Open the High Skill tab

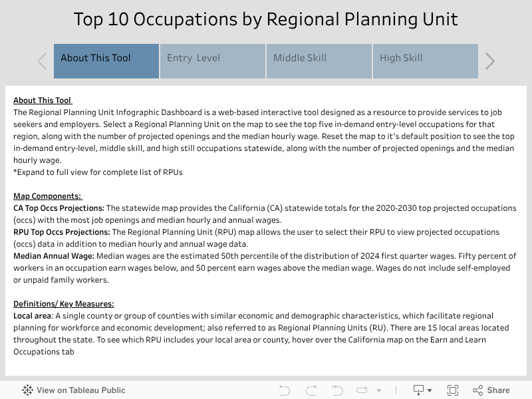[x=426, y=61]
